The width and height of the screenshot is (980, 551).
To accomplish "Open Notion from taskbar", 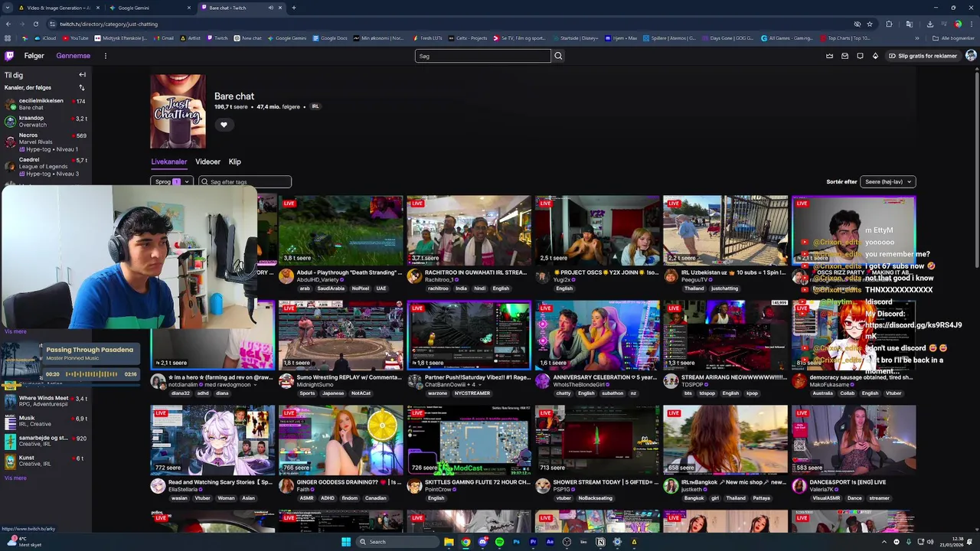I will click(x=600, y=542).
